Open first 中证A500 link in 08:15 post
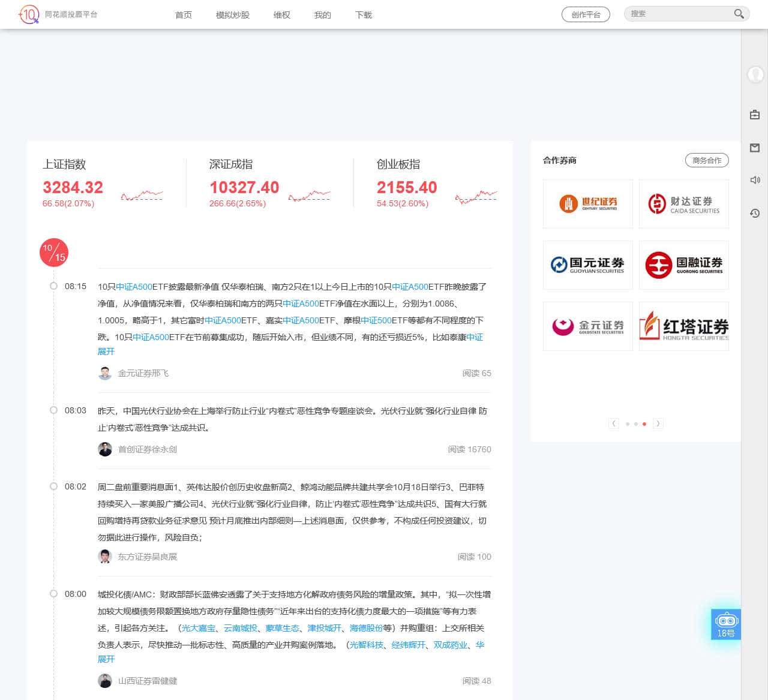The width and height of the screenshot is (768, 700). click(134, 287)
